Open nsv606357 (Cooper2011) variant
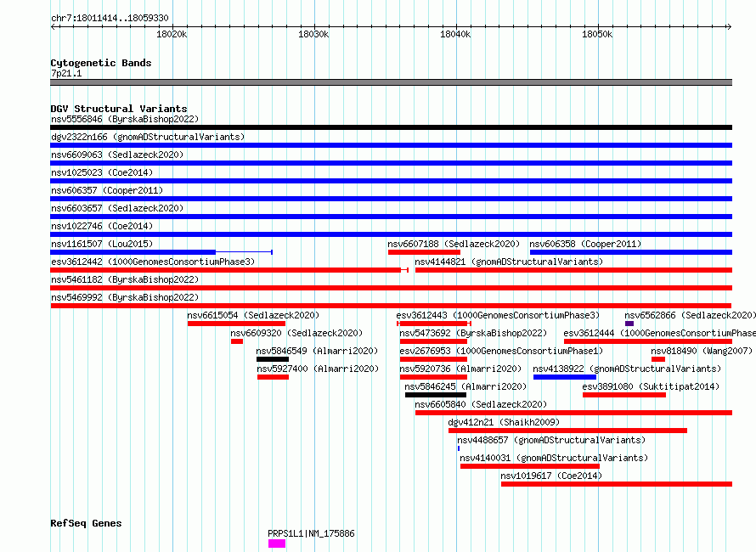756x552 pixels. [107, 190]
